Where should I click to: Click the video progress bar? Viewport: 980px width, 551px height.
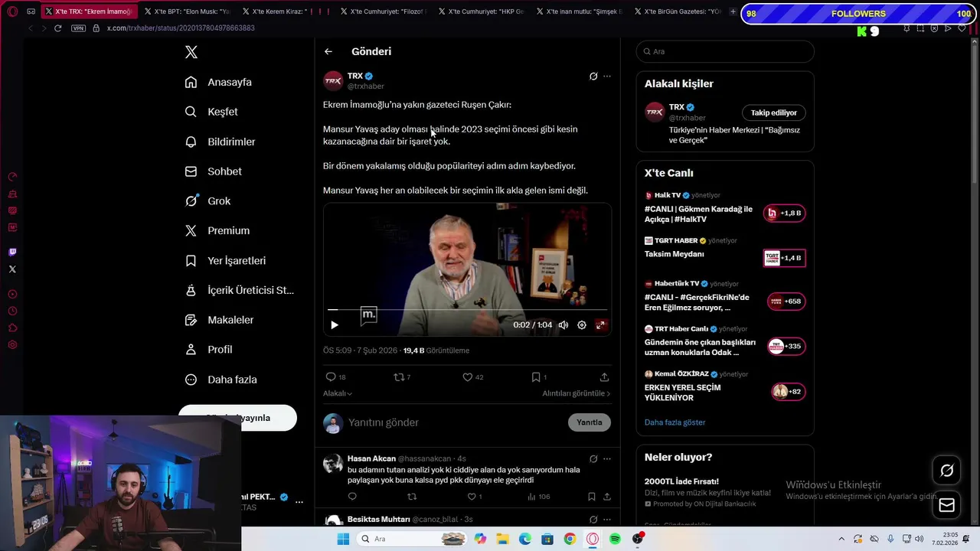(467, 310)
